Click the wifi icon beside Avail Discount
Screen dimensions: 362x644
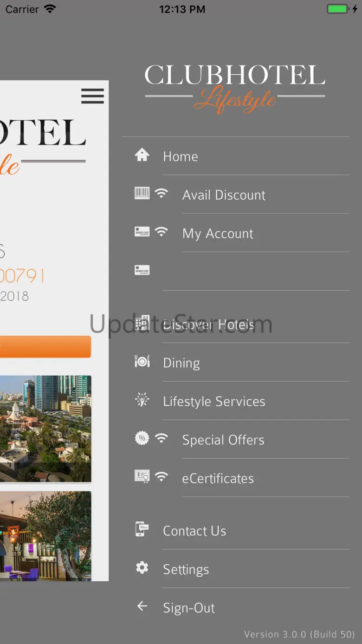coord(161,193)
